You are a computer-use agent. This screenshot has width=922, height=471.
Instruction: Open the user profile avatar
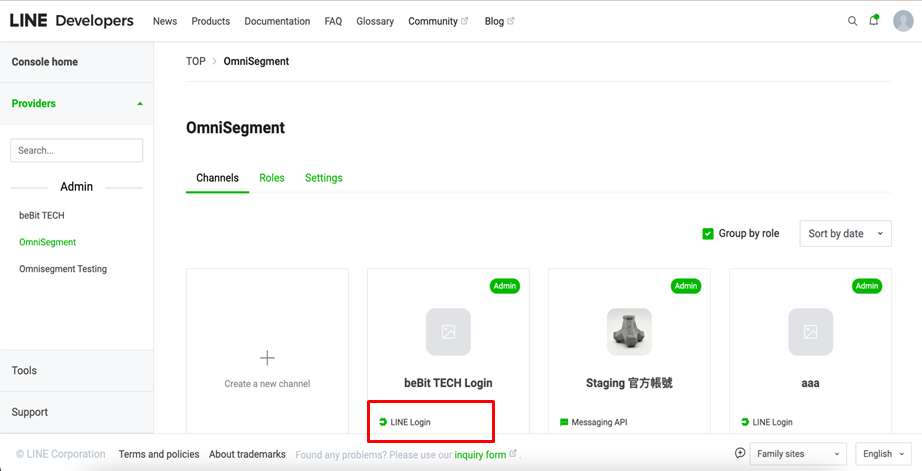[x=903, y=21]
